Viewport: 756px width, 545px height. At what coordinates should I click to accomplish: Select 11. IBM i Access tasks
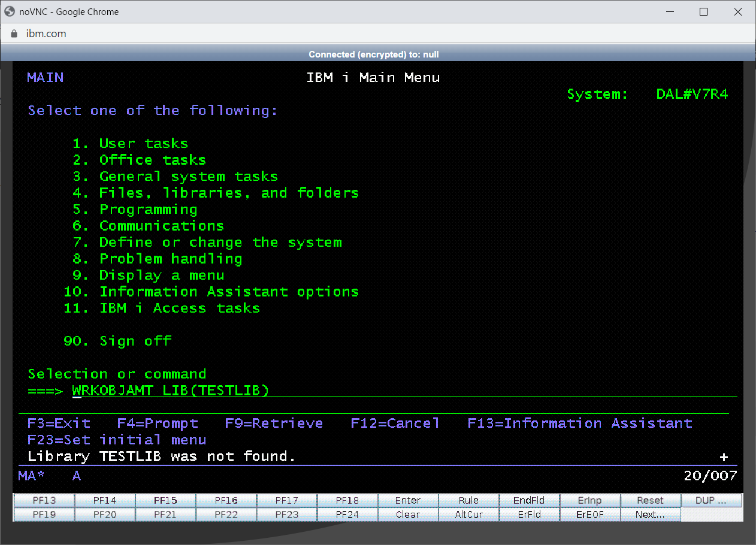(162, 308)
